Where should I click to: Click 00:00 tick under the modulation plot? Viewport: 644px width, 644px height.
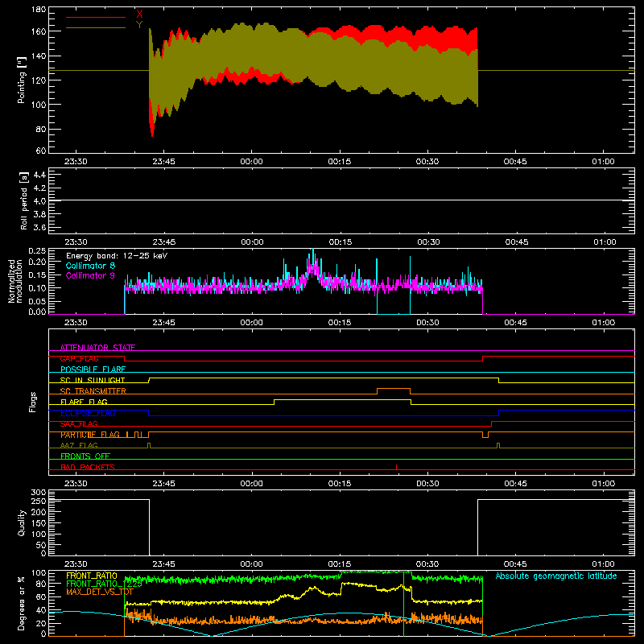tap(251, 323)
